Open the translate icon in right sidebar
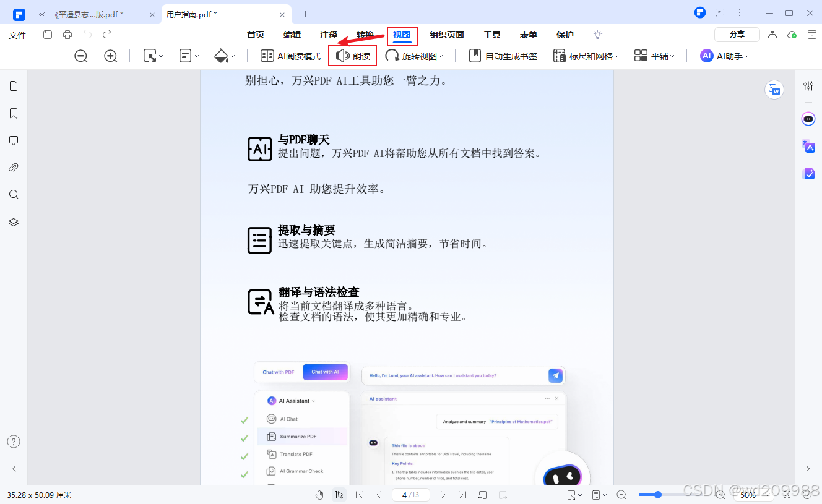 coord(808,147)
